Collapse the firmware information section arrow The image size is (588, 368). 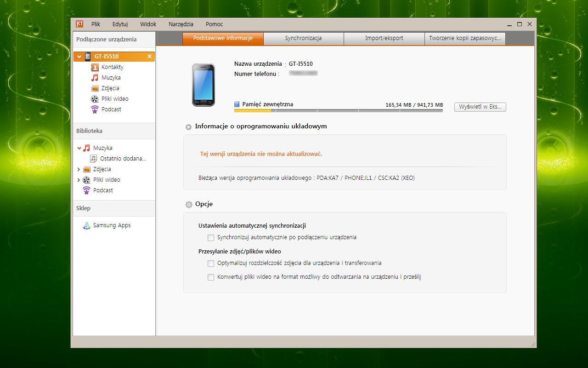[189, 127]
